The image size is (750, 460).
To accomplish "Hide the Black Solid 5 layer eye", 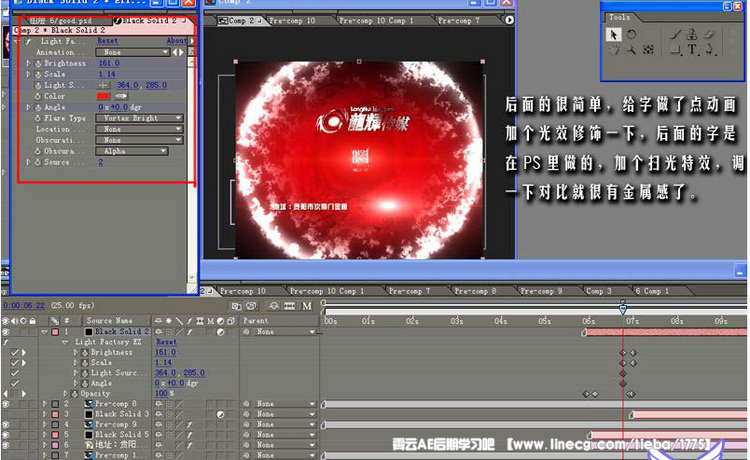I will click(x=5, y=435).
